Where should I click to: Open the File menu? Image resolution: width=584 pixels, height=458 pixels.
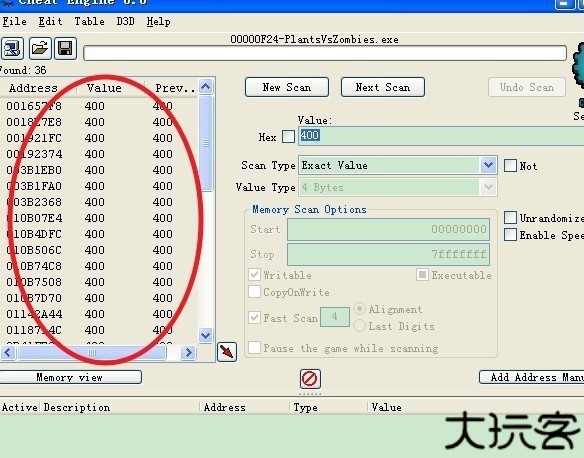pos(15,22)
